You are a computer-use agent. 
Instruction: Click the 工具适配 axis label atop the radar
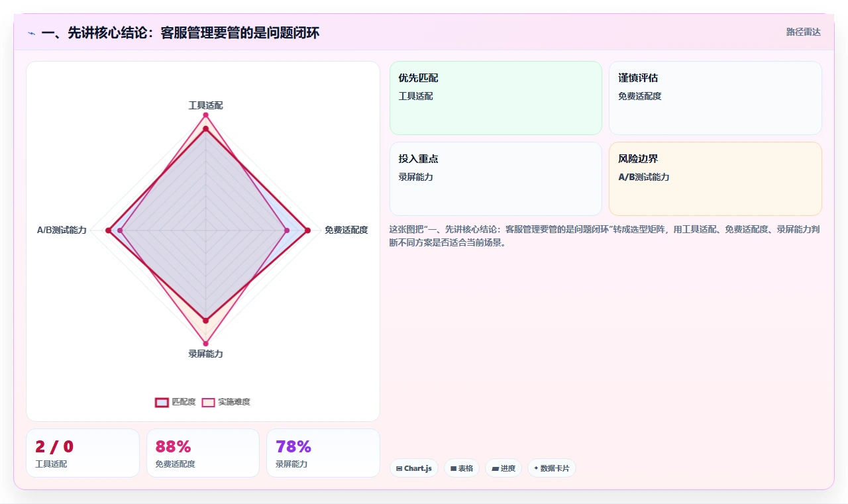click(205, 105)
